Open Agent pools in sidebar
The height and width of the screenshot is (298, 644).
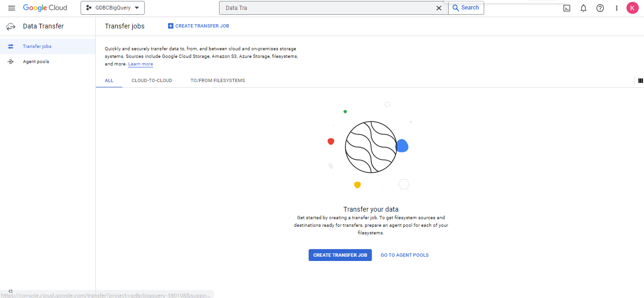[x=36, y=62]
